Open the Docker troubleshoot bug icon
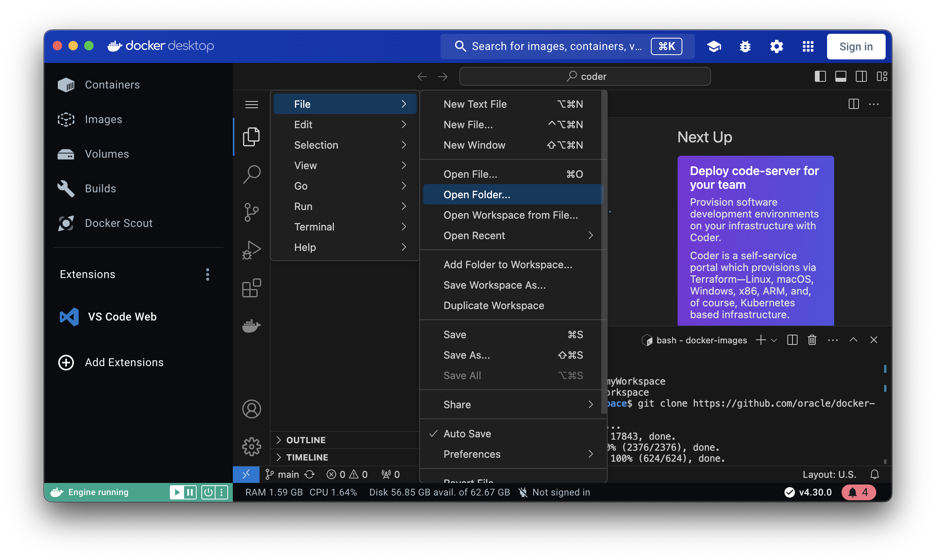Screen dimensions: 936x560 click(745, 46)
